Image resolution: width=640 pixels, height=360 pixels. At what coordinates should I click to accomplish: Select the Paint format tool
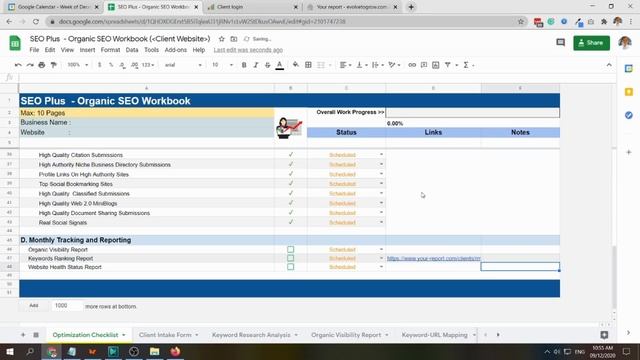[53, 65]
